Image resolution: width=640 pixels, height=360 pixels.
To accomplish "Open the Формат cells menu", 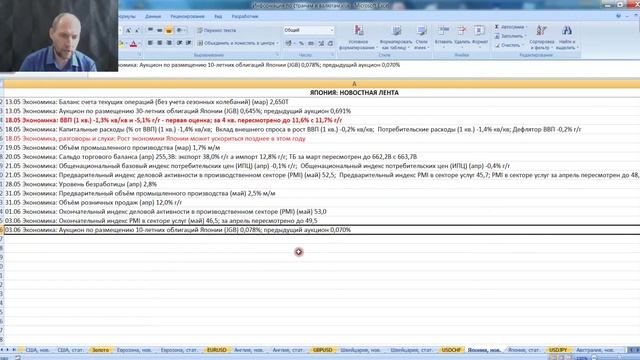I will (x=480, y=36).
